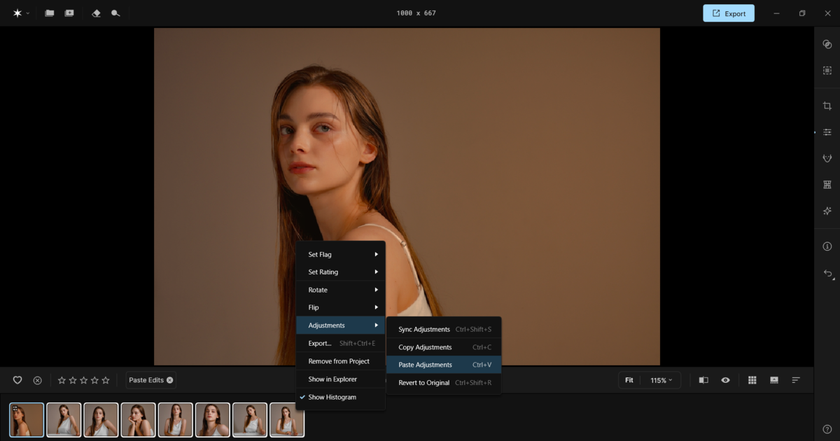Expand the Set Flag submenu
This screenshot has width=840, height=441.
tap(340, 255)
